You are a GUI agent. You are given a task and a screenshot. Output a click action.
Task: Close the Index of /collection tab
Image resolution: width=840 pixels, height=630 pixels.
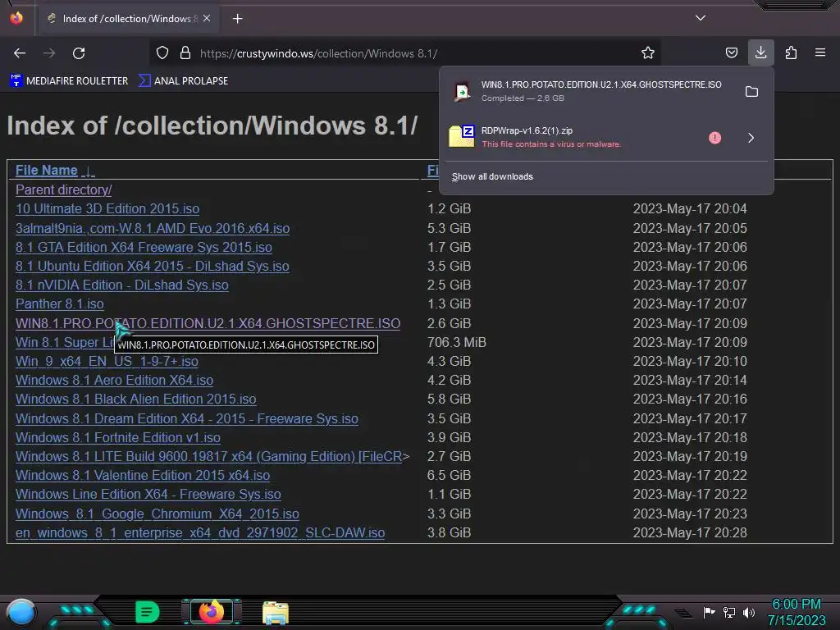[x=207, y=18]
